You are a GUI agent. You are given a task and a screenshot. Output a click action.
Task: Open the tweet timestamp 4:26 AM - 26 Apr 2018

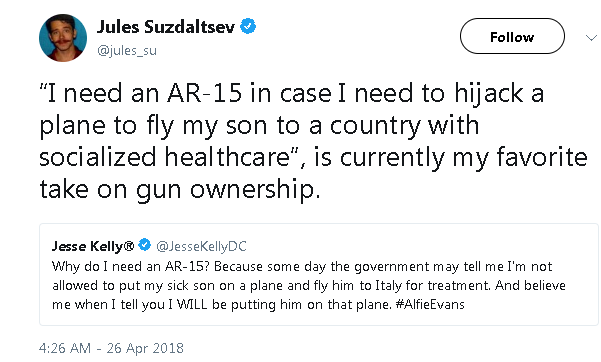(x=111, y=348)
